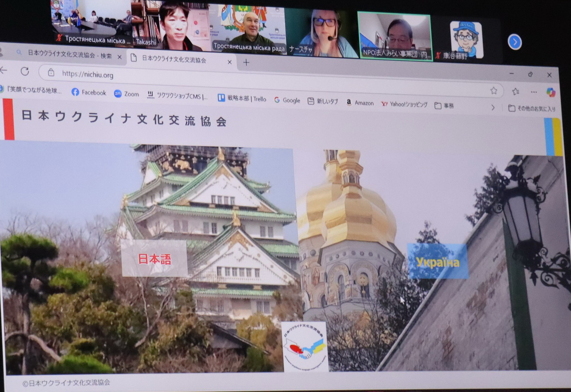Viewport: 571px width, 392px height.
Task: View site info via the address bar lock icon
Action: coord(51,73)
